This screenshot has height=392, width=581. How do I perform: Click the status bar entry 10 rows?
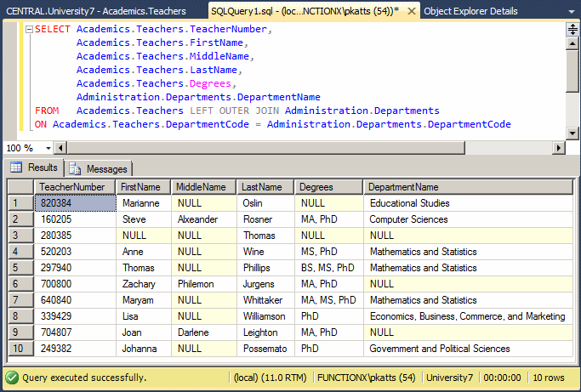click(x=549, y=378)
